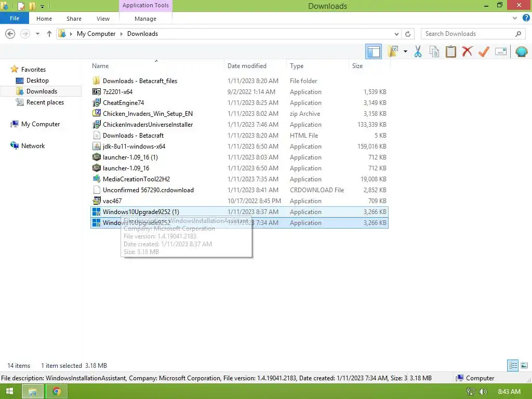Switch to Details view in status bar
This screenshot has width=532, height=399.
513,365
